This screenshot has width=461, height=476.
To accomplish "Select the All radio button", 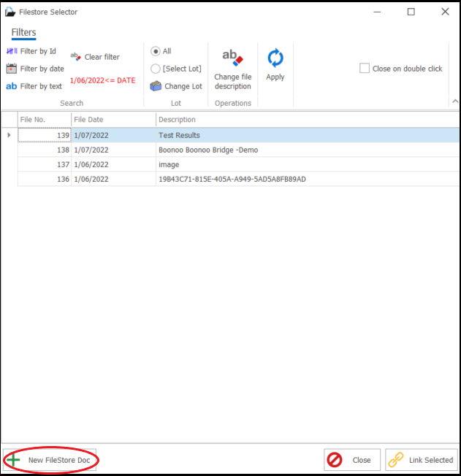I will pos(156,51).
